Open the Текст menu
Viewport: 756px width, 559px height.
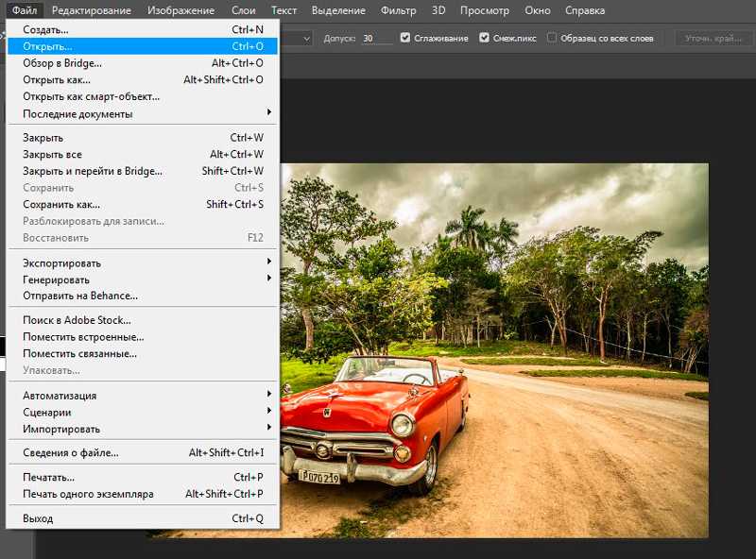(x=284, y=10)
